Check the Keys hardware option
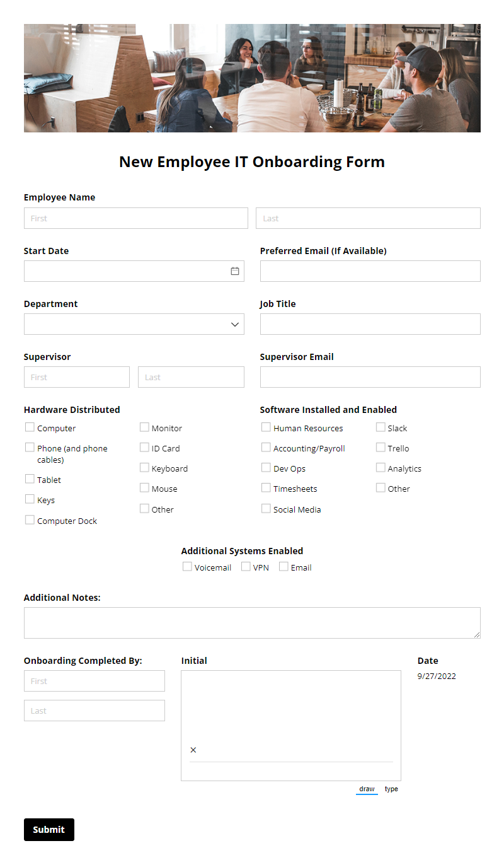 tap(29, 499)
